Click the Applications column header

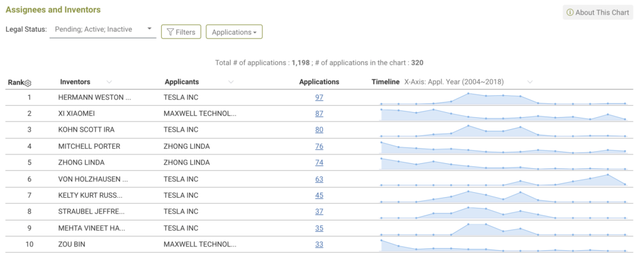pyautogui.click(x=319, y=82)
